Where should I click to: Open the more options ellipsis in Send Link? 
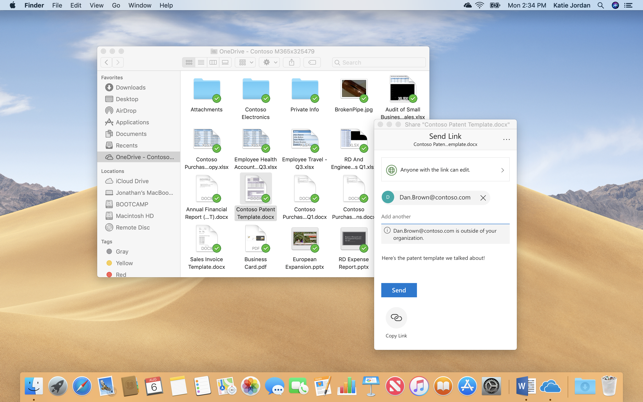pos(506,139)
